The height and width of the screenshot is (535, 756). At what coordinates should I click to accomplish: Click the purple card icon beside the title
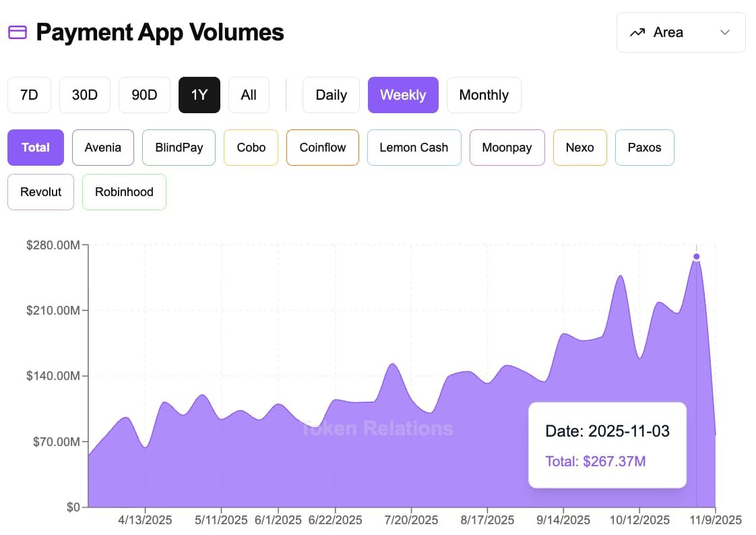click(18, 32)
